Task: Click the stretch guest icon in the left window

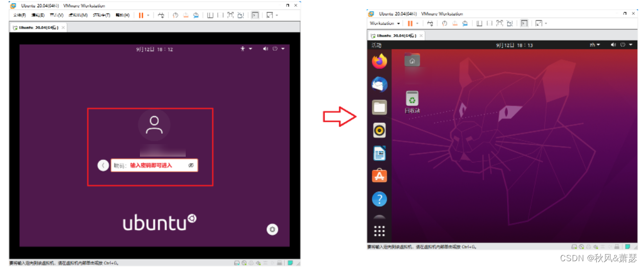Action: pos(269,15)
